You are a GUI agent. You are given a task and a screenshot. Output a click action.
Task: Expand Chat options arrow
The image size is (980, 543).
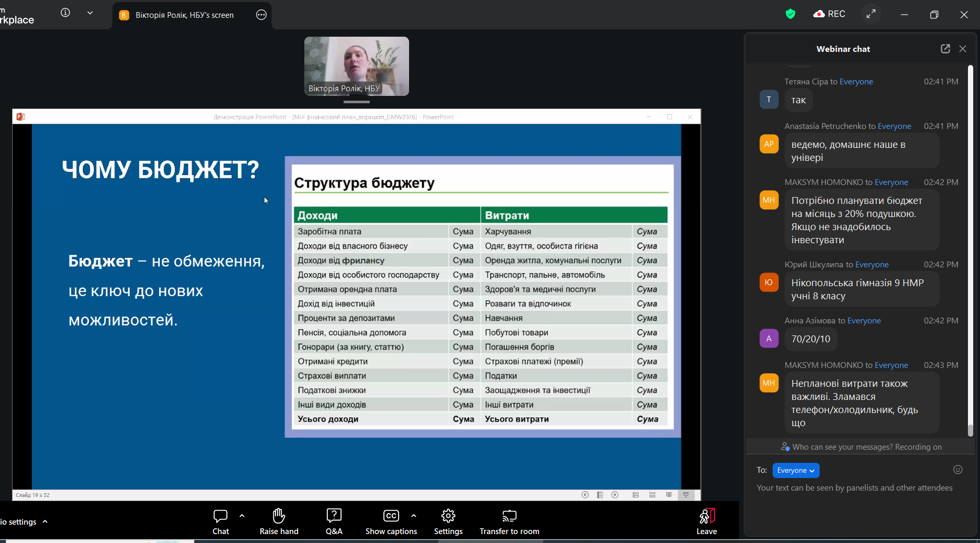[242, 516]
